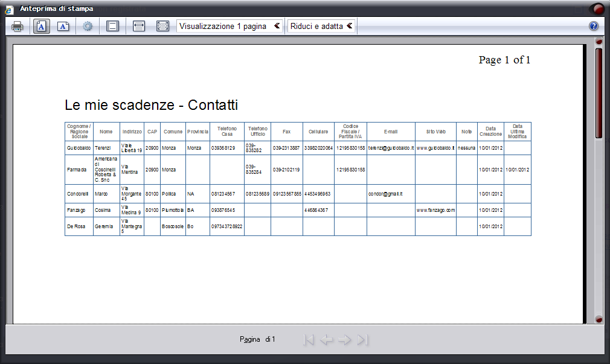Screen dimensions: 610x364
Task: Click the vertical scrollbar thumb
Action: (x=599, y=92)
